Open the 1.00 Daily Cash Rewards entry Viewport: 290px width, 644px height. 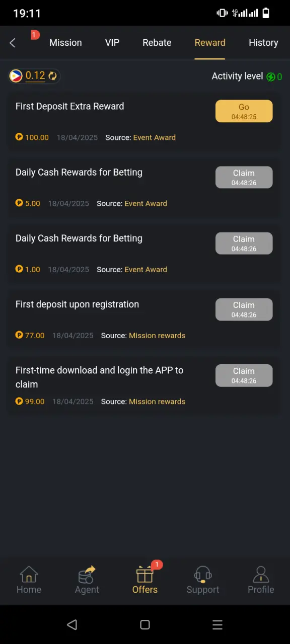tap(144, 254)
